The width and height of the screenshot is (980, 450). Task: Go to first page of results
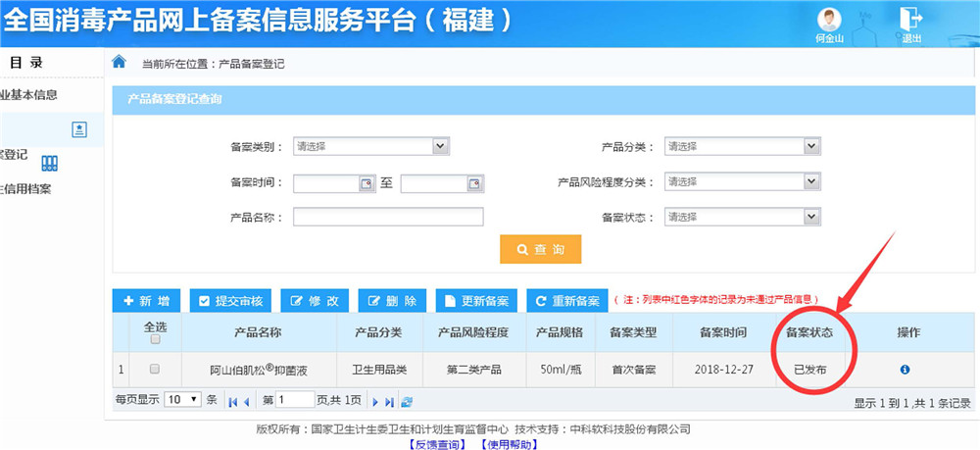(x=233, y=402)
